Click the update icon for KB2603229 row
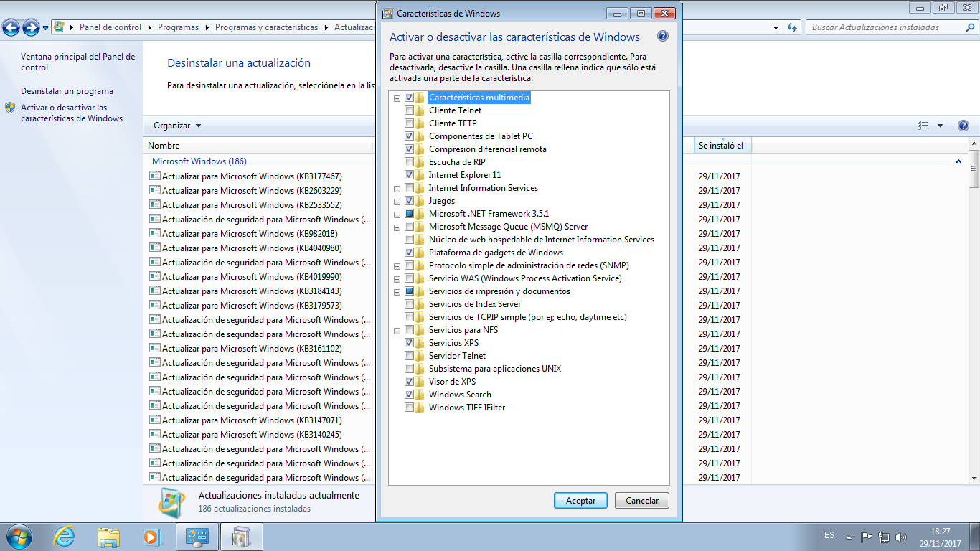Image resolution: width=980 pixels, height=551 pixels. click(154, 190)
